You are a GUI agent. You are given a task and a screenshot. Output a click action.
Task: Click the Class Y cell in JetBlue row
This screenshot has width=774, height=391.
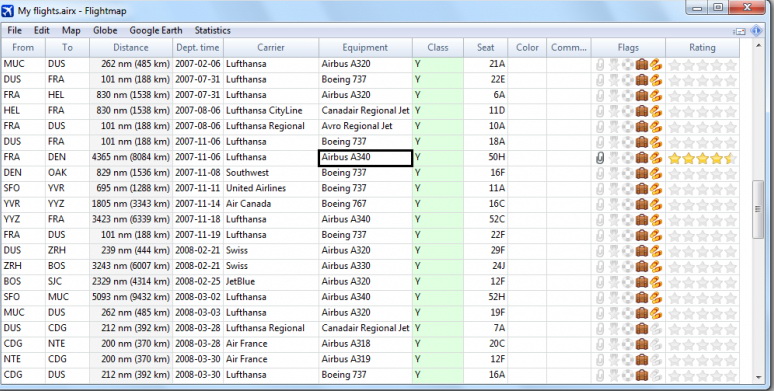438,282
